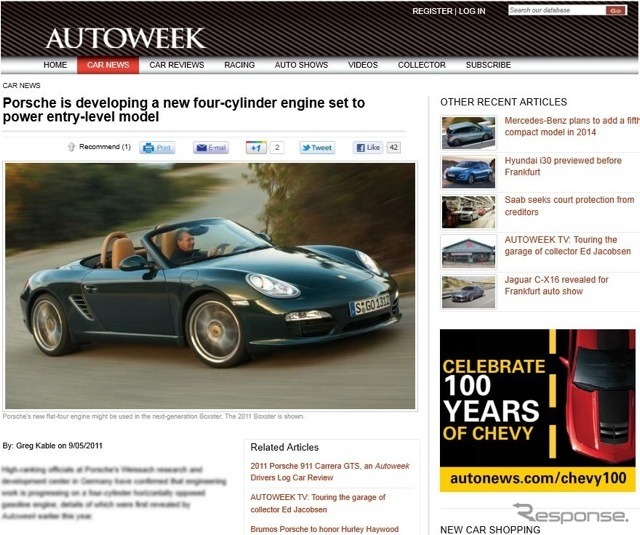
Task: Click the Like count showing 42
Action: click(393, 147)
